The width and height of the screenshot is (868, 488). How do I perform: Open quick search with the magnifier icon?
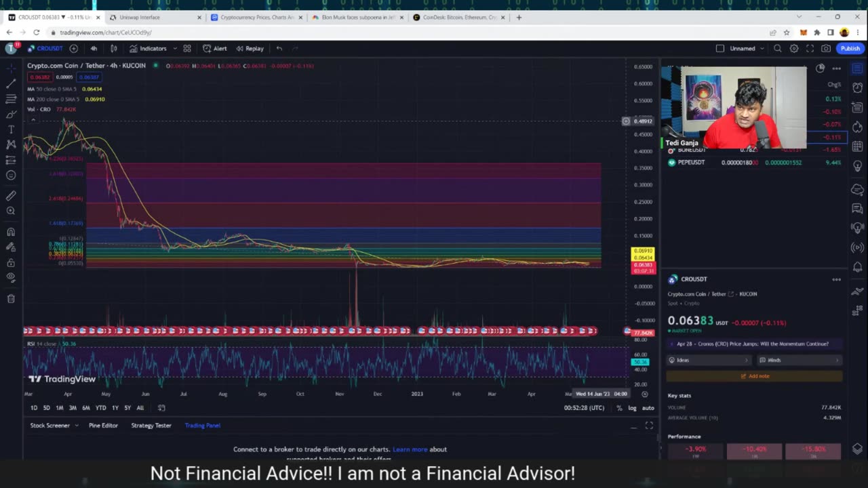(x=778, y=48)
